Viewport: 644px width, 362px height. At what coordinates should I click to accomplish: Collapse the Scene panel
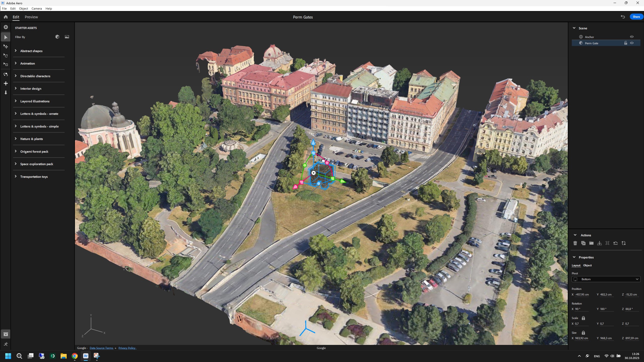(574, 28)
